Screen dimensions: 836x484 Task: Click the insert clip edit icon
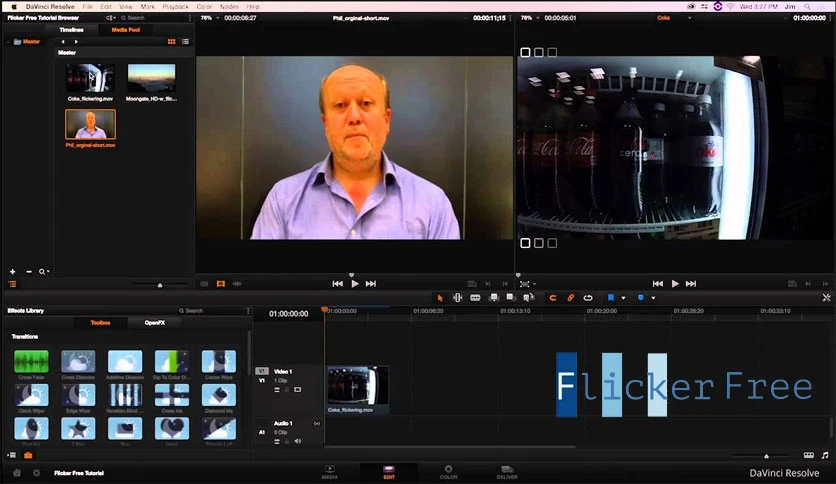494,297
